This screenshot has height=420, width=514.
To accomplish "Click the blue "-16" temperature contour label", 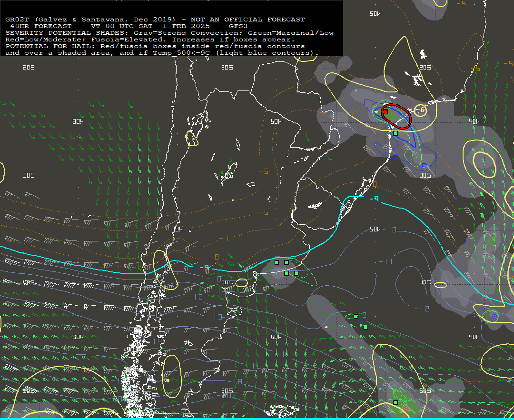I will click(253, 366).
